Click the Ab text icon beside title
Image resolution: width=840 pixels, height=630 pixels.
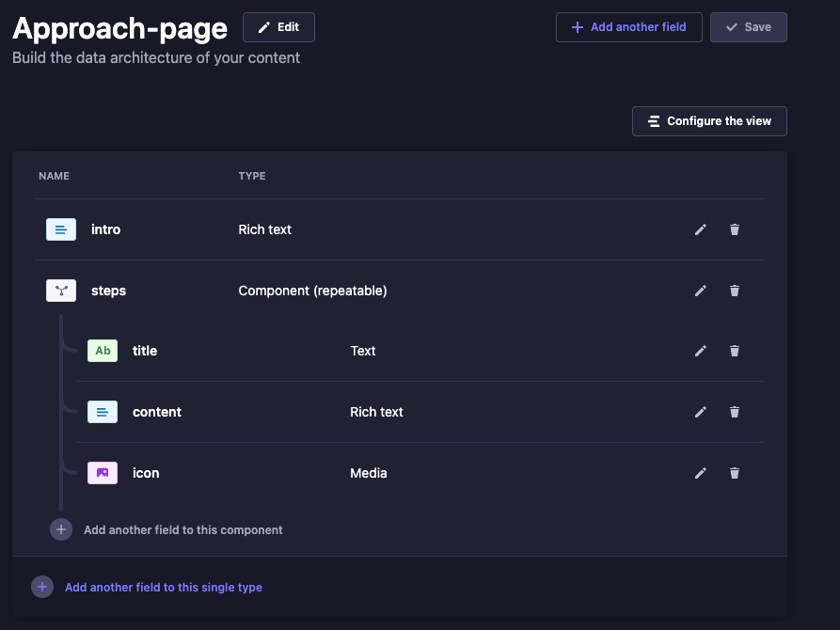(103, 351)
